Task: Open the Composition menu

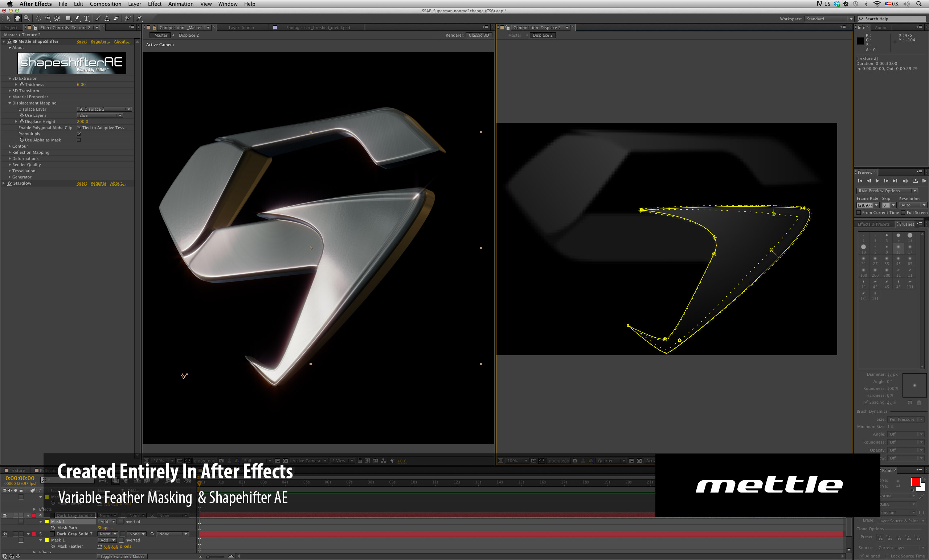Action: tap(105, 4)
